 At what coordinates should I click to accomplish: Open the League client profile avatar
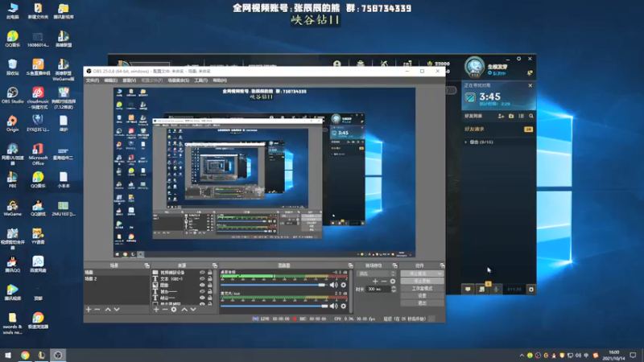[x=475, y=67]
